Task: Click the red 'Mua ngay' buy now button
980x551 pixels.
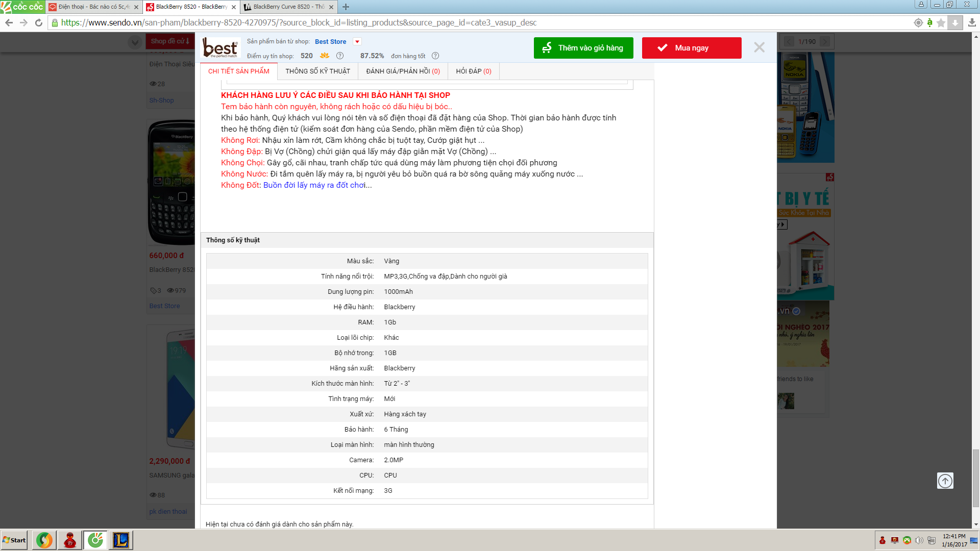Action: tap(692, 47)
